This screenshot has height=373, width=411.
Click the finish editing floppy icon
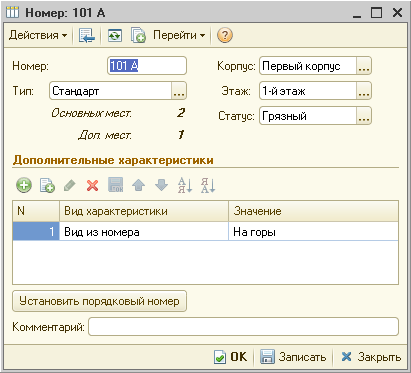(116, 185)
